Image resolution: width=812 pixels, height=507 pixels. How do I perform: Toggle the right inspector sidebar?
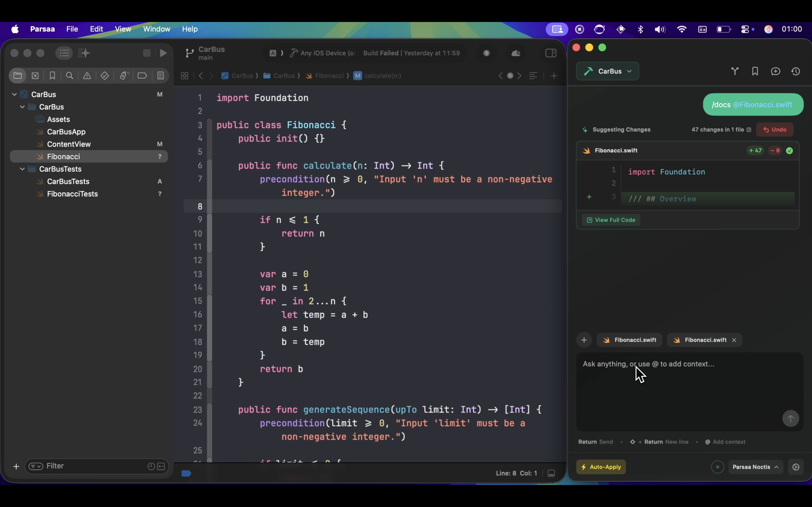coord(551,53)
